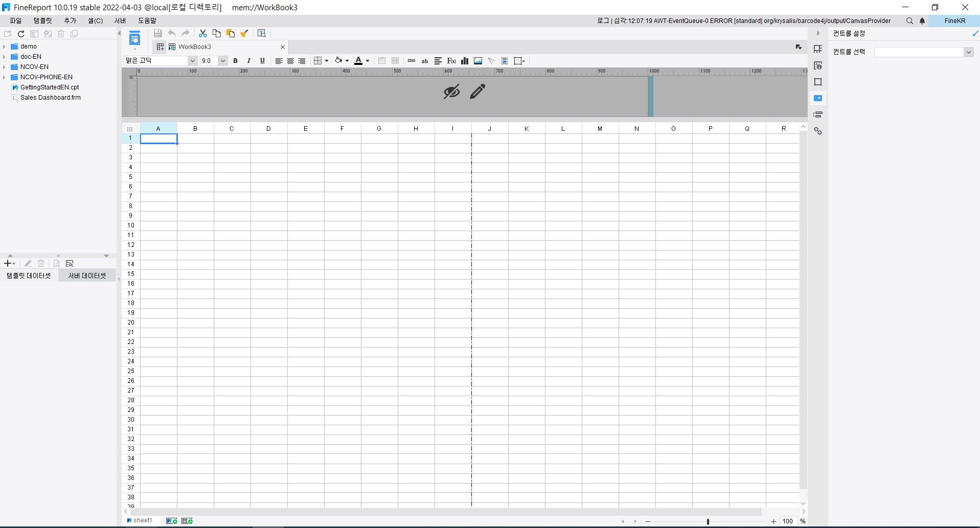
Task: Open Sales Dashboard.frm file
Action: tap(51, 98)
